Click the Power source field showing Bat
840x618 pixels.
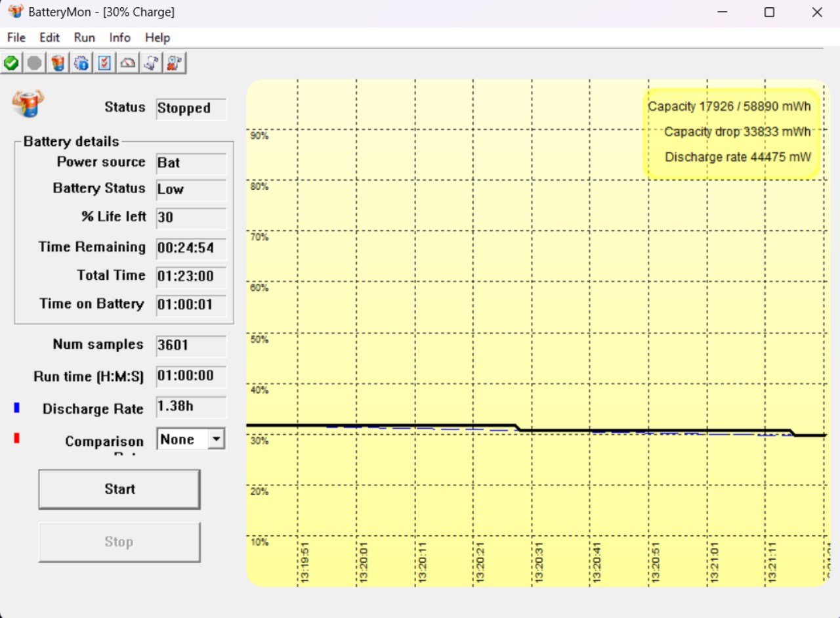[191, 164]
